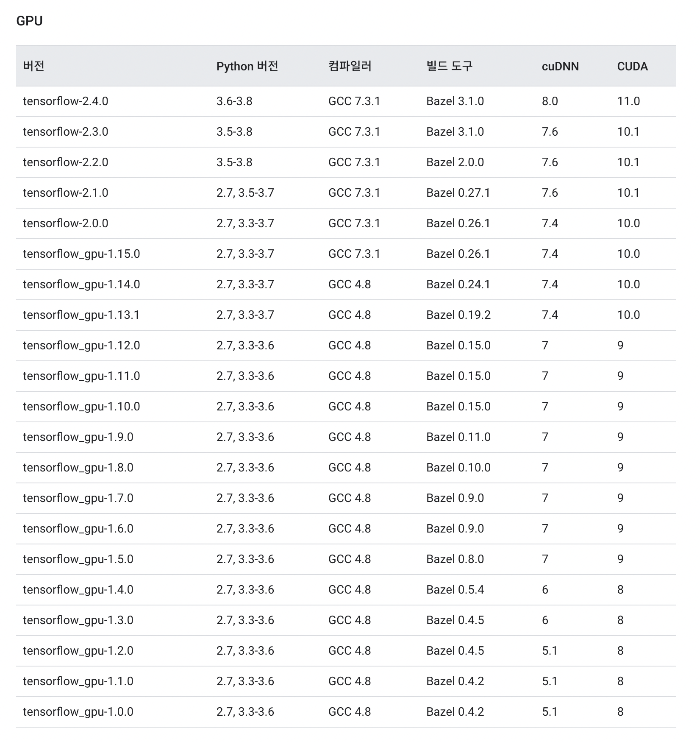
Task: Select the tensorflow_gpu-1.4.0 cell
Action: (x=78, y=590)
